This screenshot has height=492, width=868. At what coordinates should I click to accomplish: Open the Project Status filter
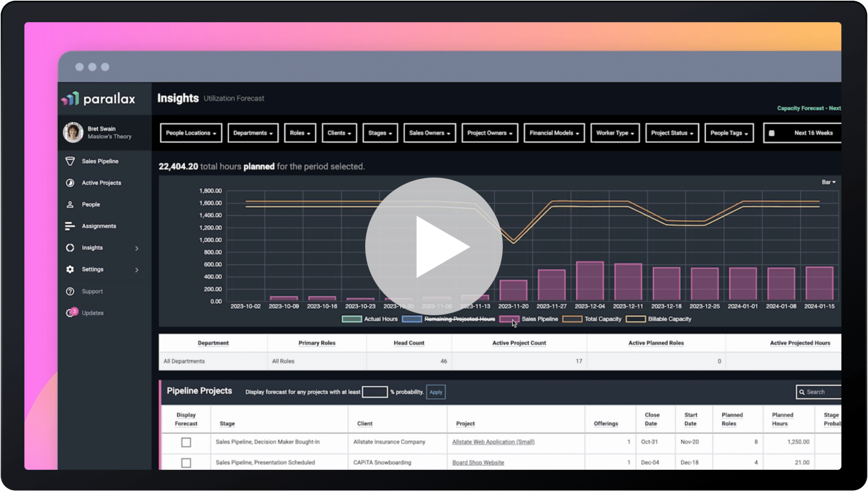(x=672, y=132)
